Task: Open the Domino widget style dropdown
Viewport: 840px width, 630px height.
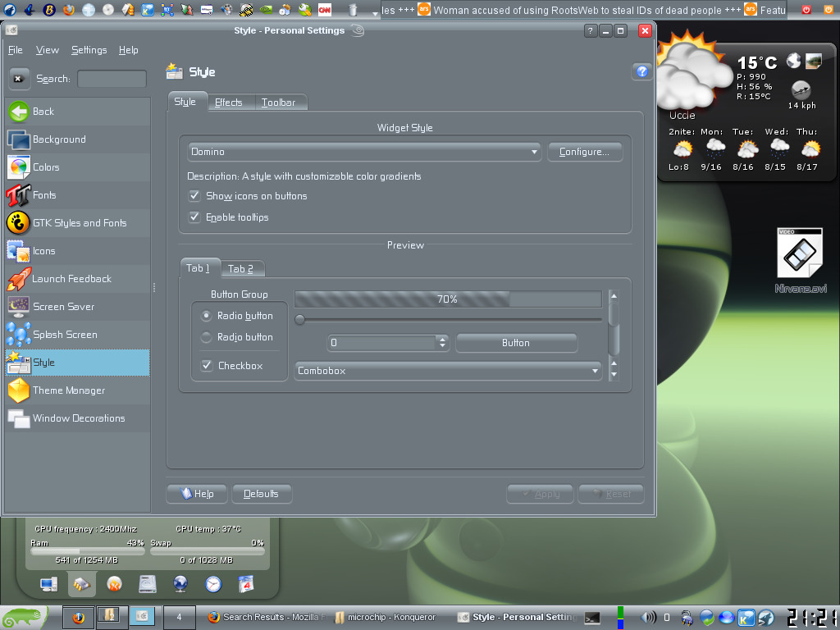Action: [x=364, y=152]
